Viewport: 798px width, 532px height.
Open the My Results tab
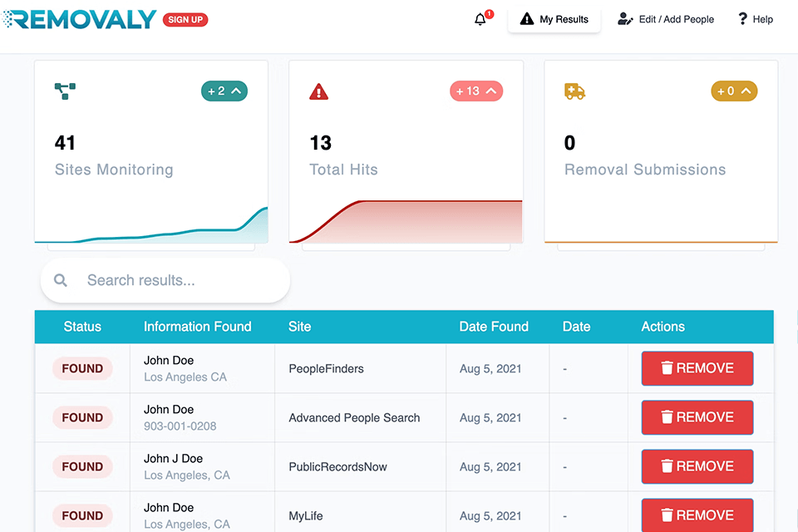tap(554, 19)
